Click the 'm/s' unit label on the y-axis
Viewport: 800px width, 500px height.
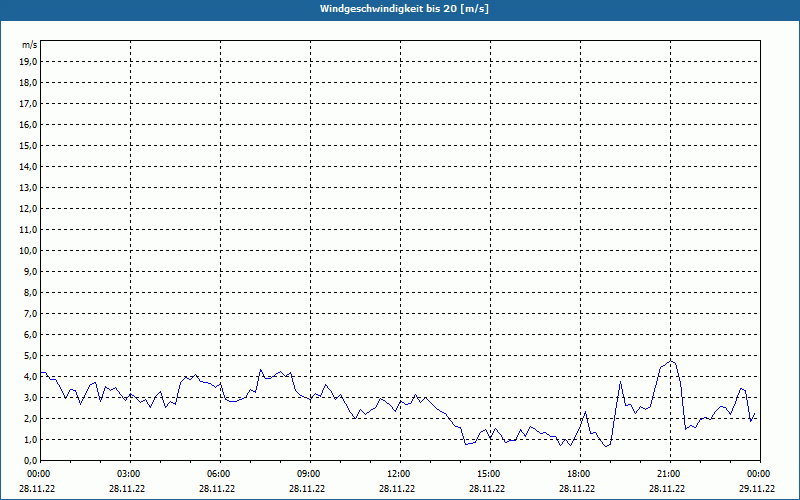[30, 45]
